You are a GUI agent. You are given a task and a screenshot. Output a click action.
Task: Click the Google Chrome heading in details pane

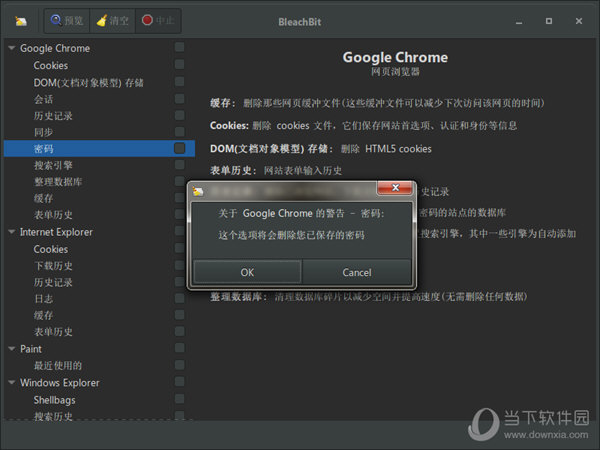coord(395,57)
